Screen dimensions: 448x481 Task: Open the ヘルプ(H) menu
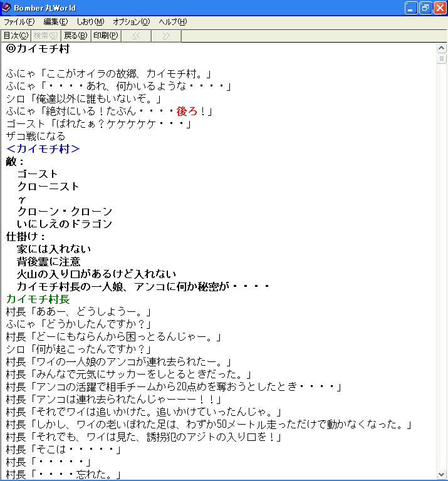point(172,22)
